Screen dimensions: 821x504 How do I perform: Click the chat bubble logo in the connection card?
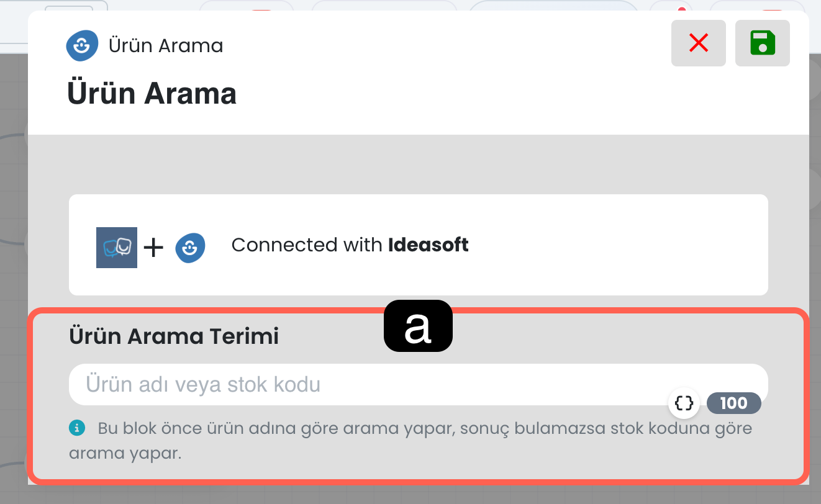(117, 248)
